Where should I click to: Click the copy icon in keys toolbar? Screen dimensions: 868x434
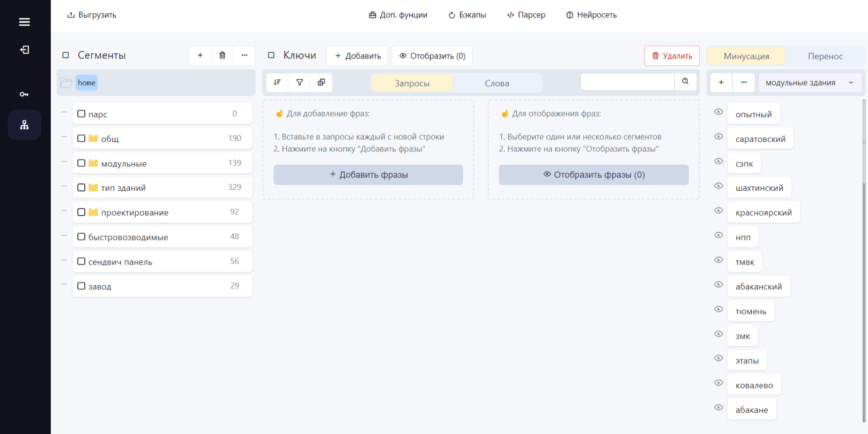pos(321,82)
